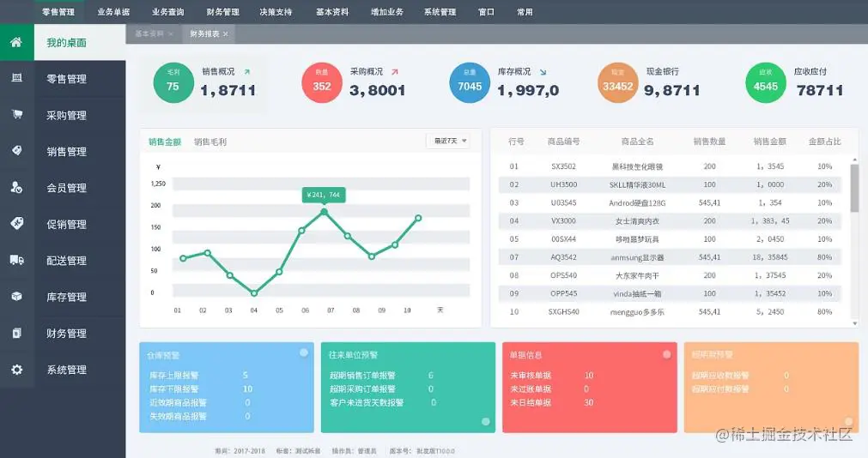Toggle the dot on 仓库预警 card
The width and height of the screenshot is (868, 458).
coord(304,353)
